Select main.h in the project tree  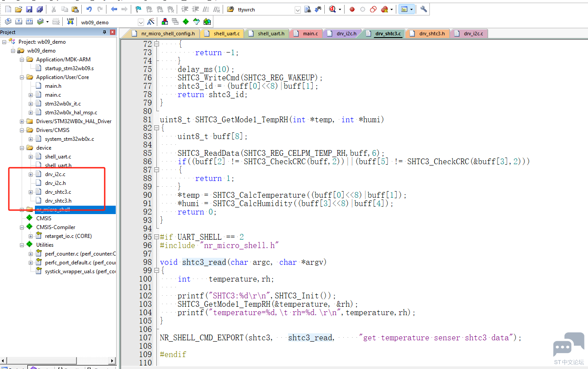click(x=53, y=86)
